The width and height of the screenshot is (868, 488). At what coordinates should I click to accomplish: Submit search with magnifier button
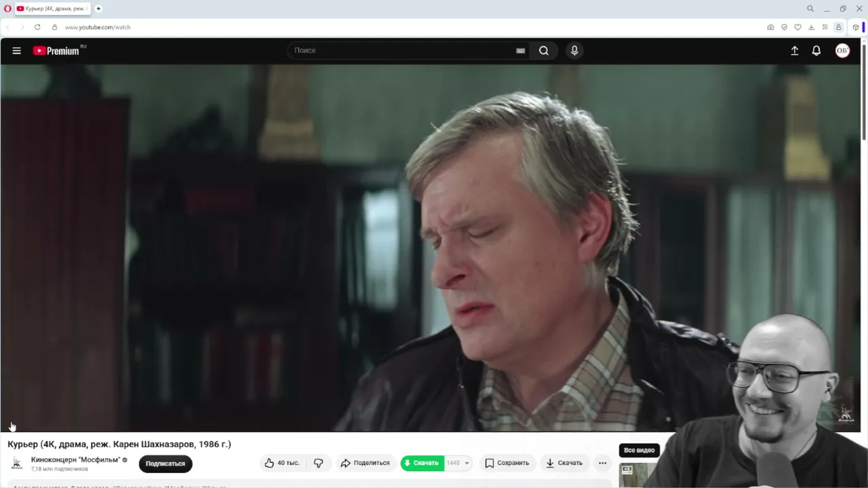click(x=544, y=51)
